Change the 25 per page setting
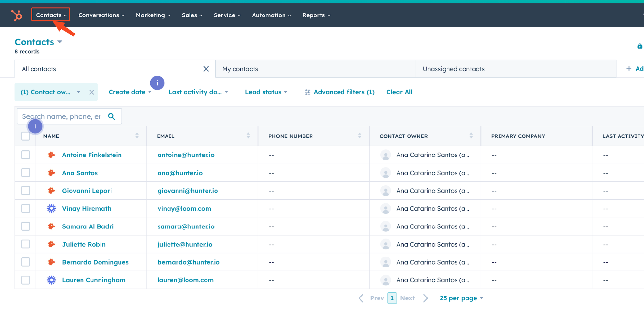 coord(461,298)
